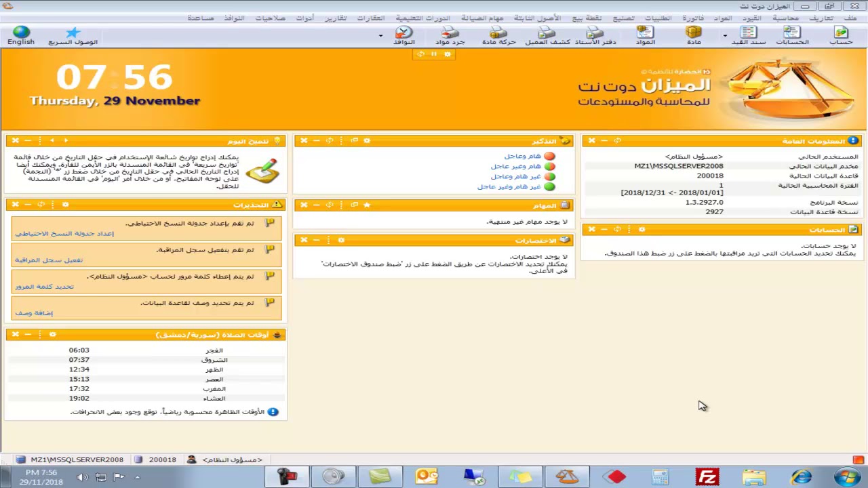Close the أوقات الصلاة (Prayer times) panel
This screenshot has height=488, width=868.
click(x=15, y=334)
